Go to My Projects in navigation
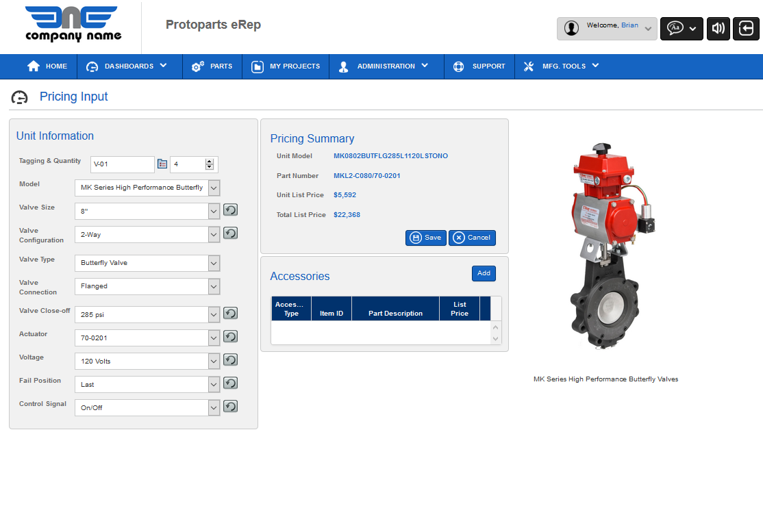Screen dimensions: 763x532 pyautogui.click(x=286, y=66)
